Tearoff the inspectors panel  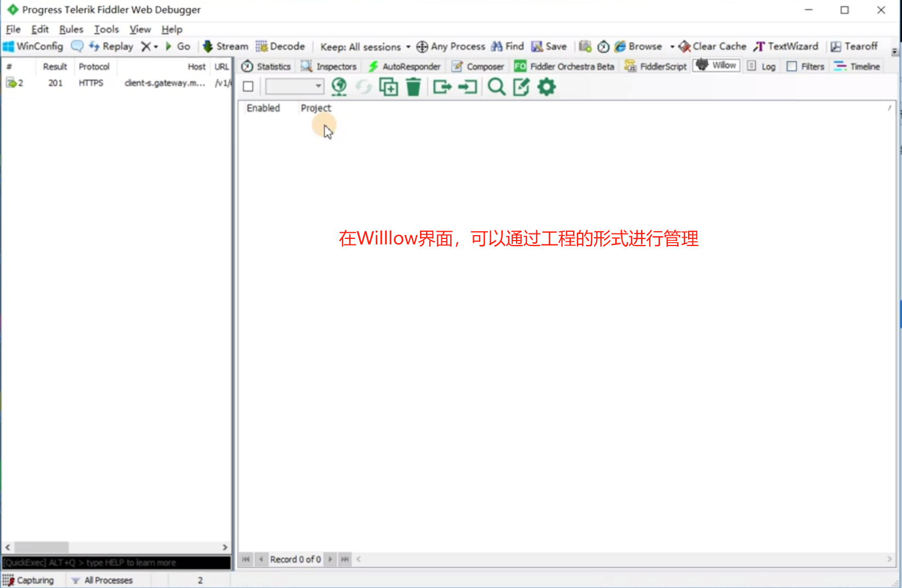[854, 47]
